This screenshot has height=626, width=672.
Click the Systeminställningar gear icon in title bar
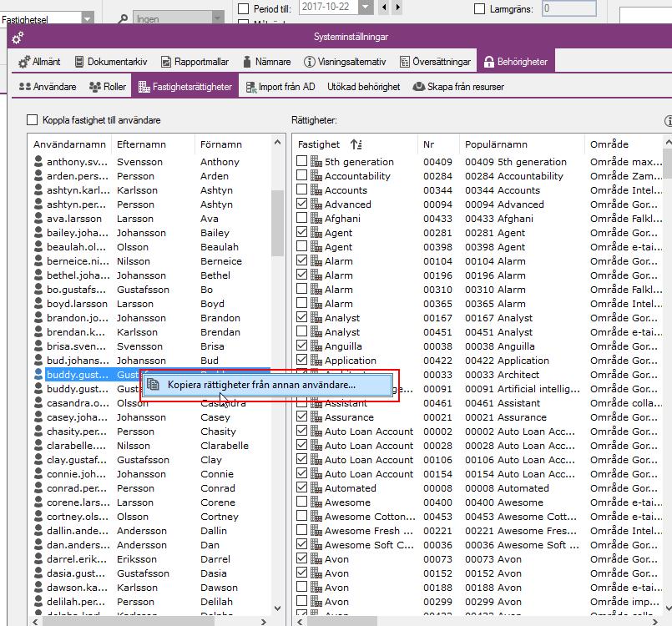coord(18,38)
